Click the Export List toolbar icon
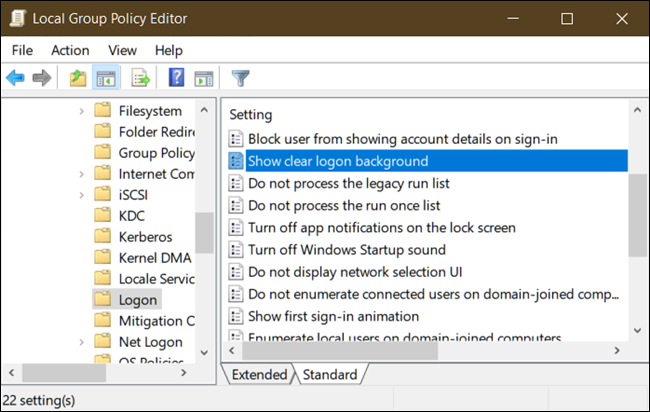Image resolution: width=650 pixels, height=412 pixels. pyautogui.click(x=140, y=77)
